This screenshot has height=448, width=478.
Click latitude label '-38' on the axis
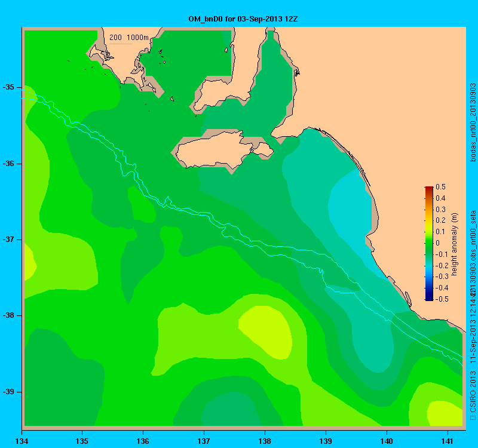(x=8, y=315)
